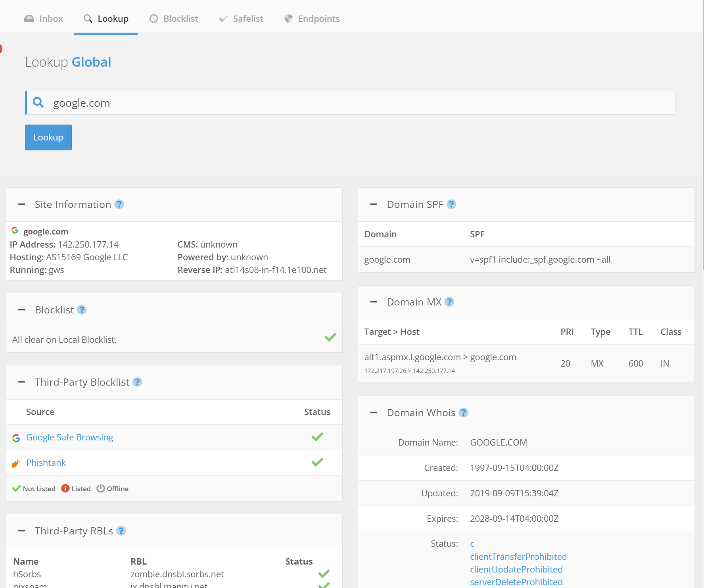Viewport: 704px width, 588px height.
Task: Click the Global heading link
Action: tap(91, 62)
